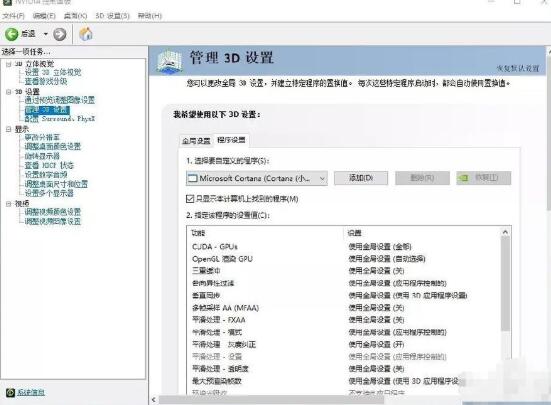Click the 系统信息 icon at bottom left
551x405 pixels.
(x=11, y=393)
